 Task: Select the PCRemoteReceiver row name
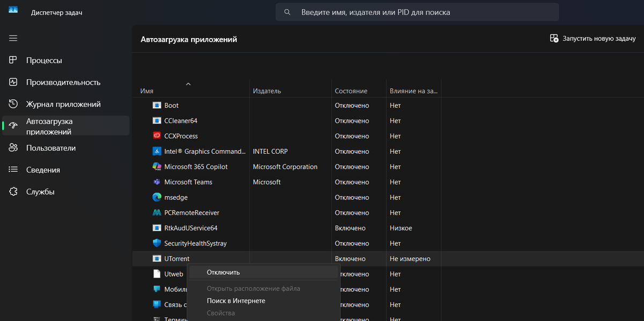click(x=192, y=213)
